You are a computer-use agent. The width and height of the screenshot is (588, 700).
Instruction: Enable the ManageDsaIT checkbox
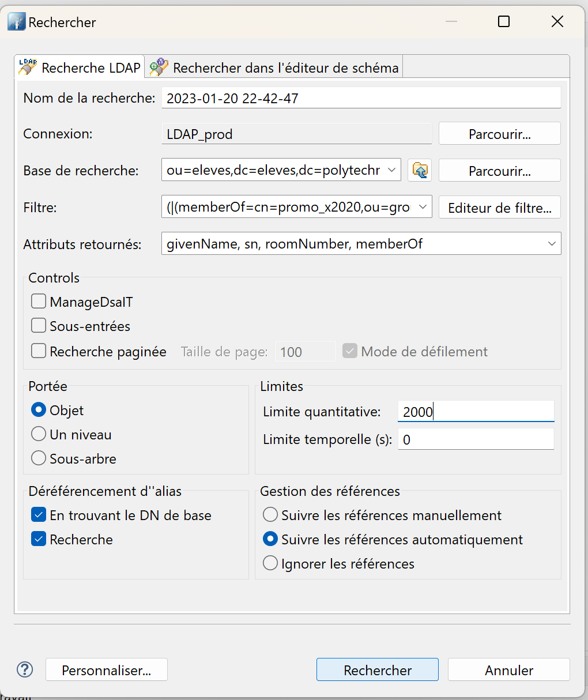pos(39,302)
